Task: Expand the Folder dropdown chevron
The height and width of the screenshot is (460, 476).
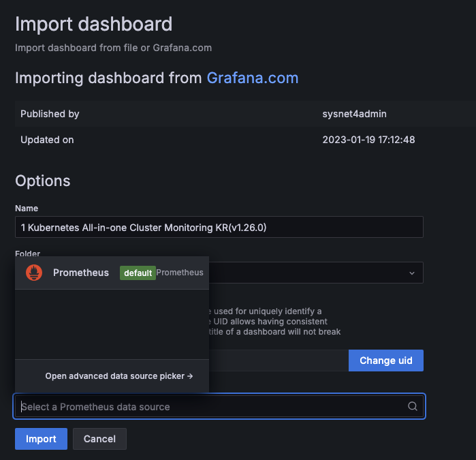Action: coord(411,273)
